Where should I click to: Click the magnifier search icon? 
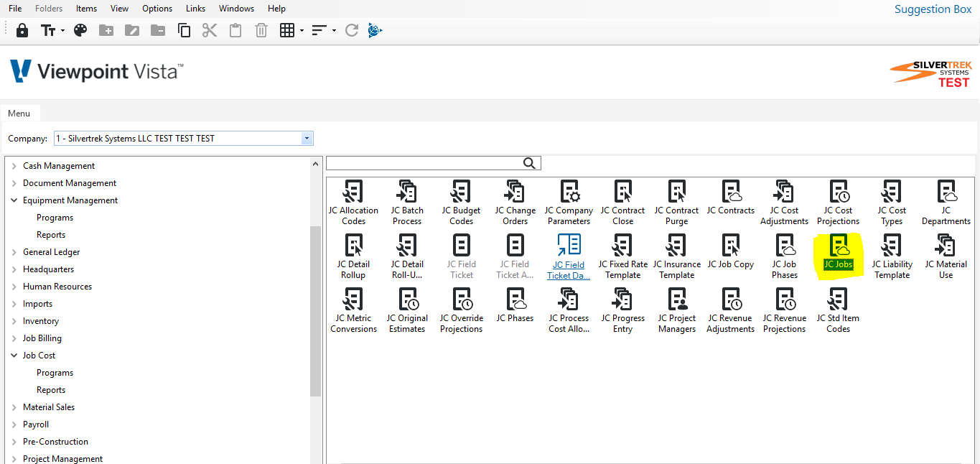530,163
